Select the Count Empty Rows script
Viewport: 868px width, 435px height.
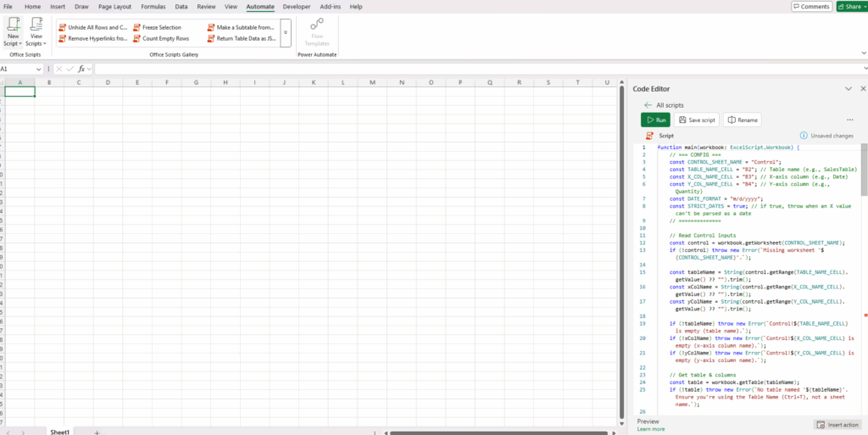pyautogui.click(x=165, y=38)
